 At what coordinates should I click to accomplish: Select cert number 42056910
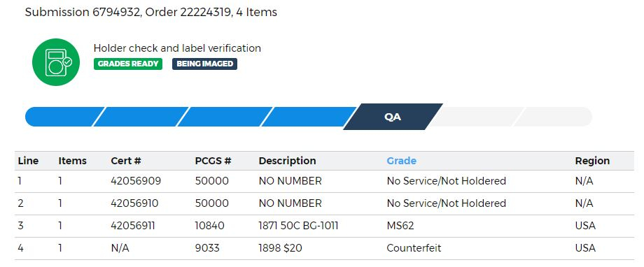click(x=134, y=203)
